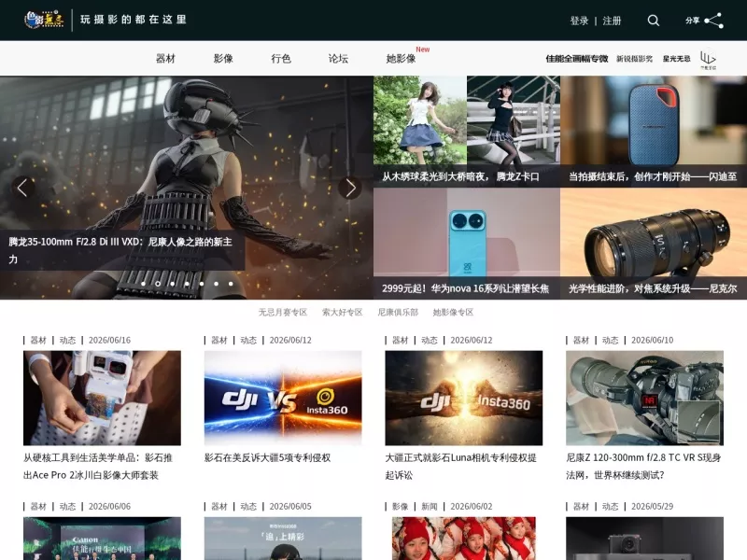Click the 分享 label

[x=693, y=21]
